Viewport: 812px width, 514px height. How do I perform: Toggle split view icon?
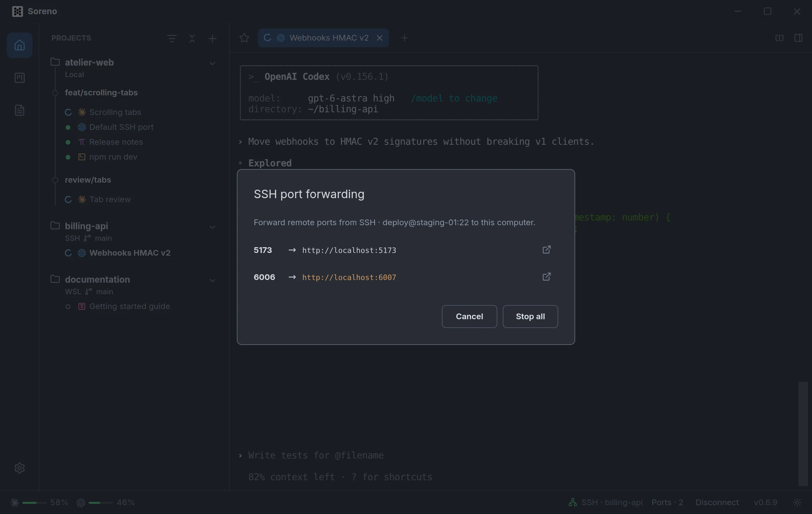click(780, 38)
